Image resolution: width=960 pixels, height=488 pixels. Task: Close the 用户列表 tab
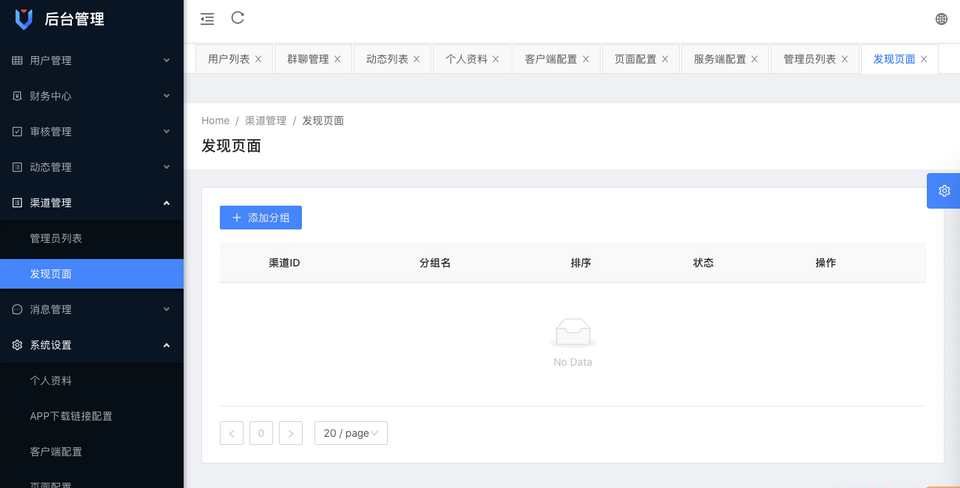pyautogui.click(x=258, y=59)
